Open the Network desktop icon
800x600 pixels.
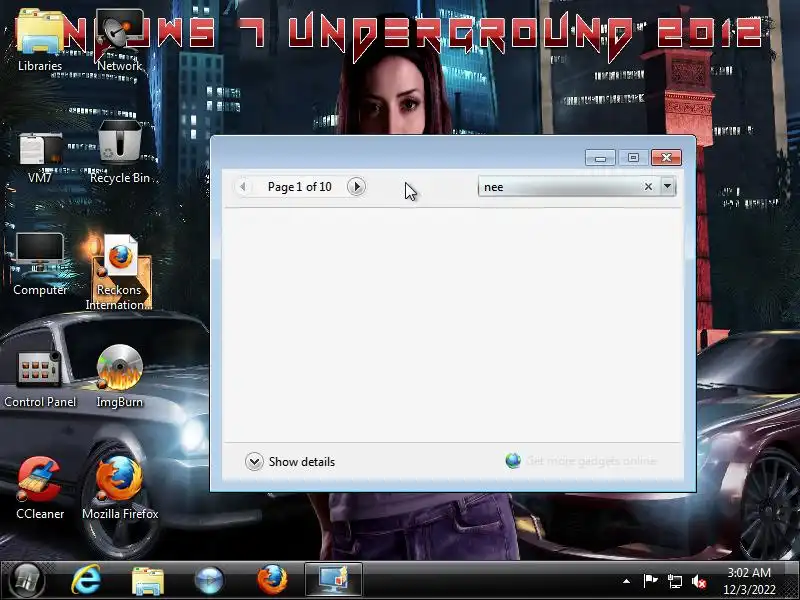119,40
